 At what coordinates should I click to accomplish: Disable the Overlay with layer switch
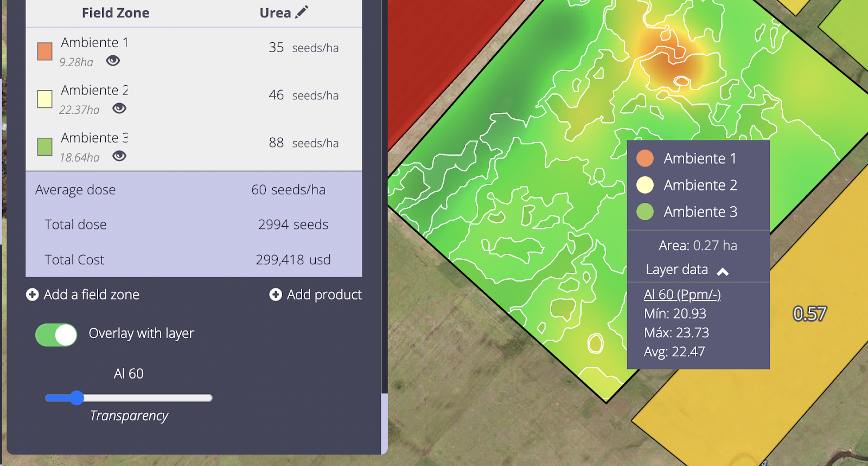tap(56, 335)
